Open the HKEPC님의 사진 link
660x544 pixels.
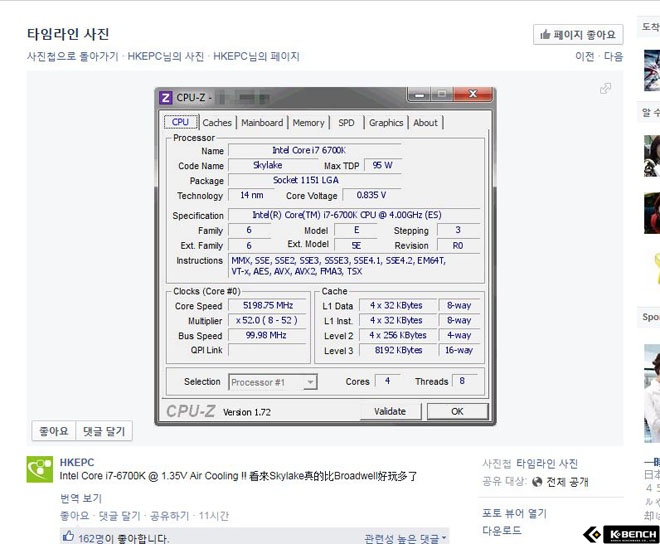(x=165, y=56)
